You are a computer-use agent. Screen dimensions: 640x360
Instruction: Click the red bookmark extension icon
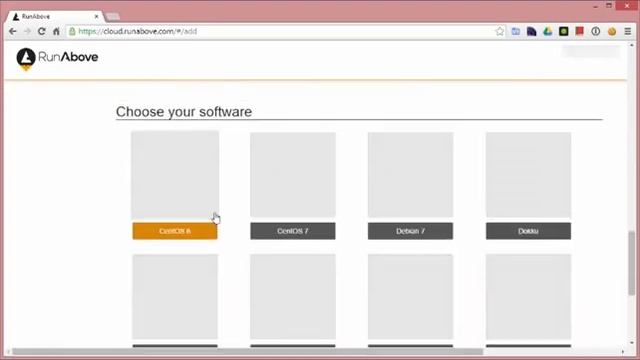click(x=580, y=31)
